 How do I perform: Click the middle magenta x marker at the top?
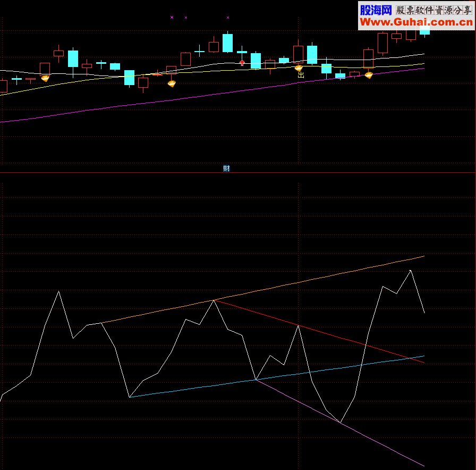click(x=186, y=18)
